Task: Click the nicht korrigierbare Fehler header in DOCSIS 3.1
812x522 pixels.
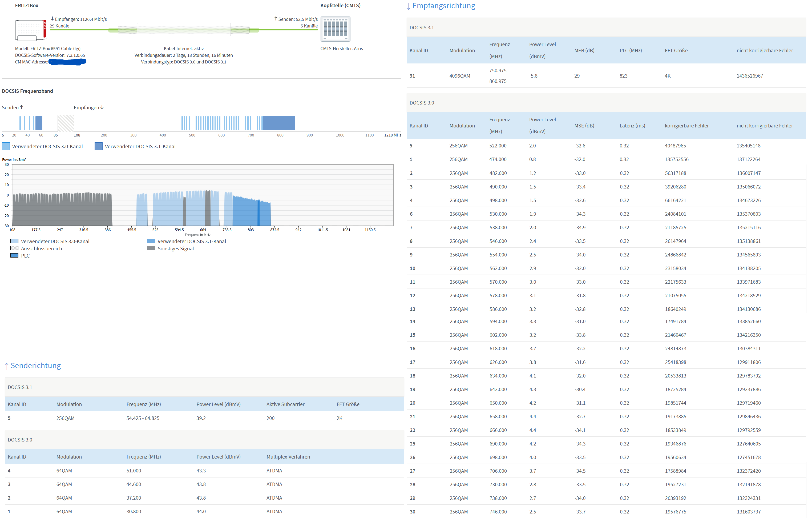Action: (x=764, y=50)
